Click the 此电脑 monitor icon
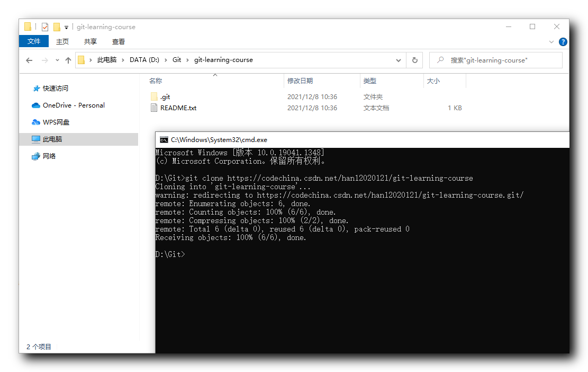Screen dimensions: 588x372 click(36, 139)
